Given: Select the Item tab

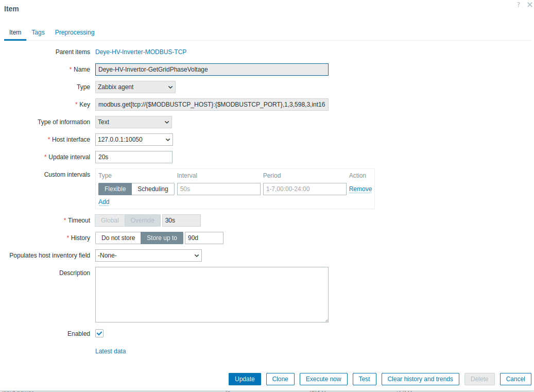Looking at the screenshot, I should coord(15,32).
